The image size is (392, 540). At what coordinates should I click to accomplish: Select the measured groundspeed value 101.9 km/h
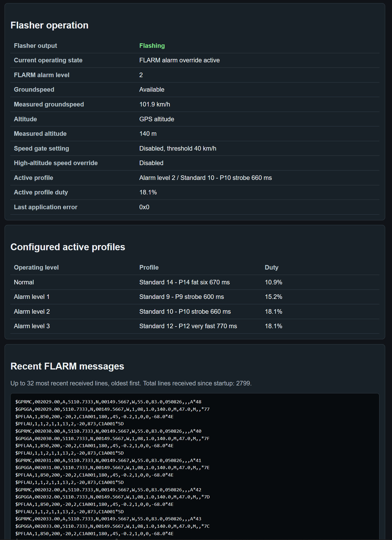[155, 104]
